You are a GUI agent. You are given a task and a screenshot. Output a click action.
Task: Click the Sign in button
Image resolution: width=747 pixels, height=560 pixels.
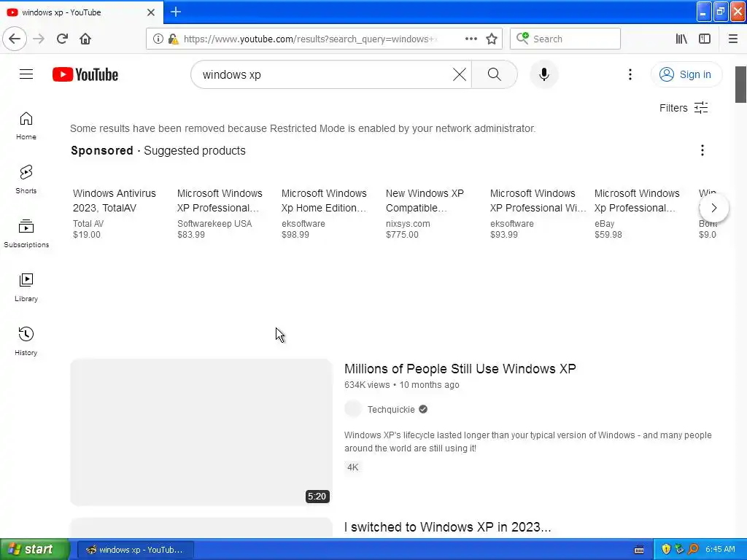pos(686,74)
